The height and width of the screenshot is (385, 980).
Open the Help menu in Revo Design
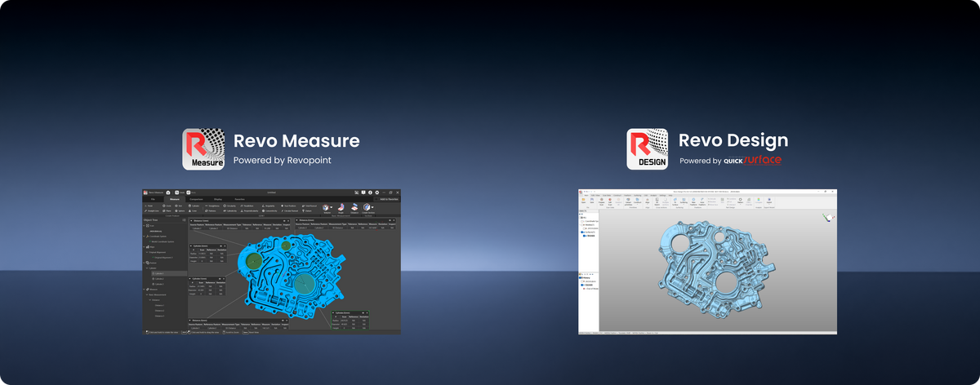point(670,195)
